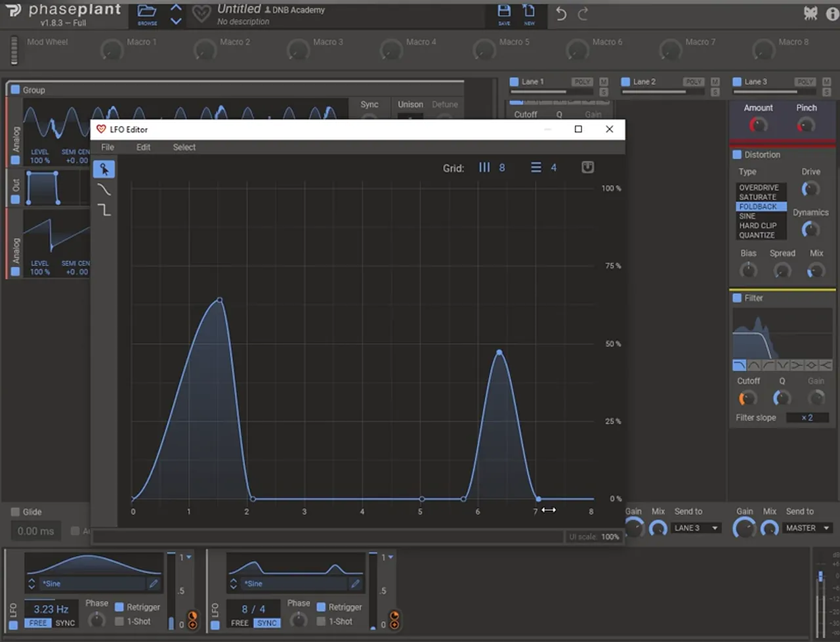
Task: Choose HARD CLIP distortion type
Action: [758, 225]
